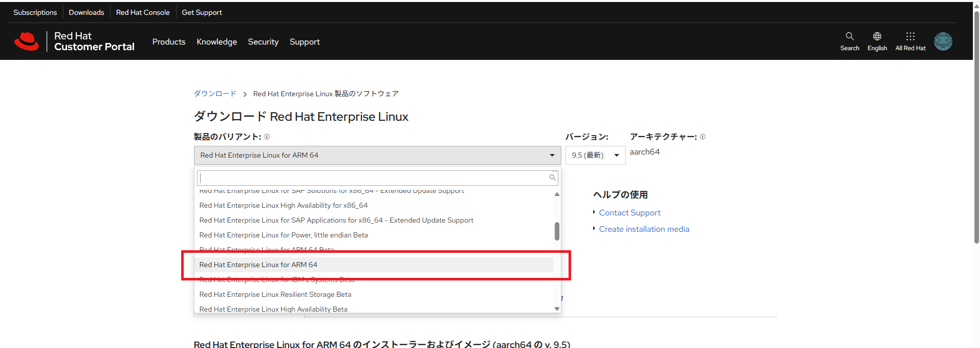Click the ダウンロード breadcrumb link
980x348 pixels.
coord(214,94)
